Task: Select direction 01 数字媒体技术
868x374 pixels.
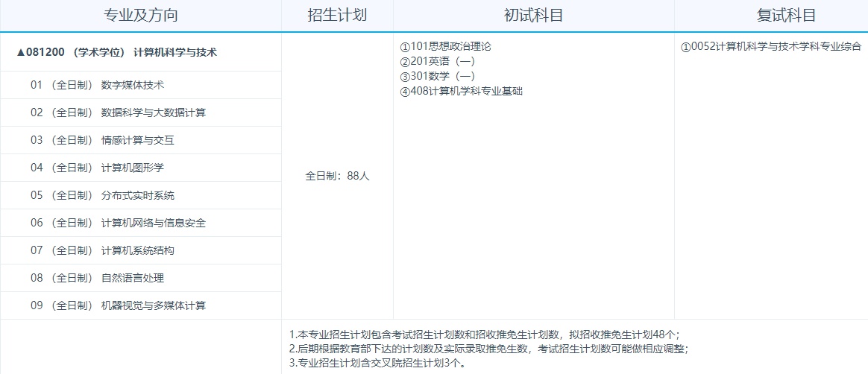Action: (97, 85)
